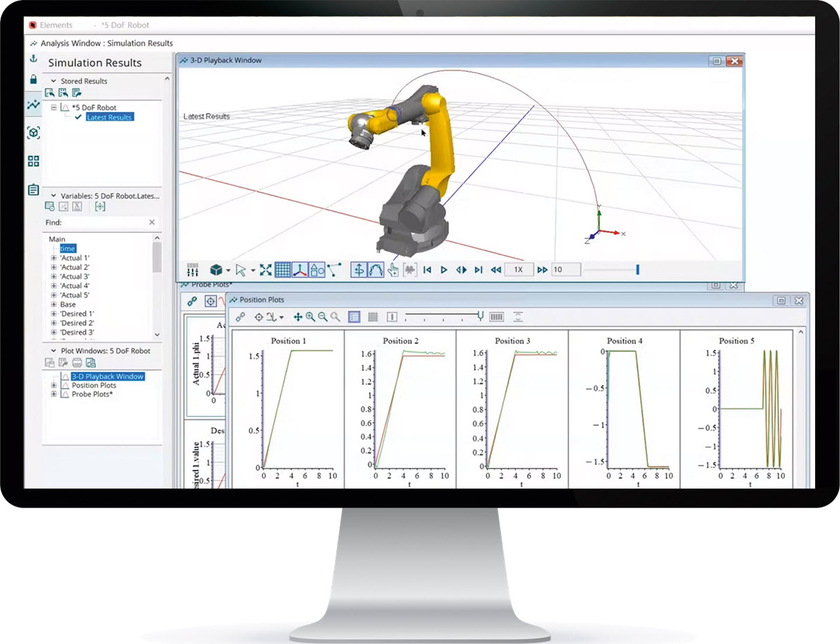Image resolution: width=840 pixels, height=644 pixels.
Task: Open the playback settings sliders icon
Action: [193, 269]
